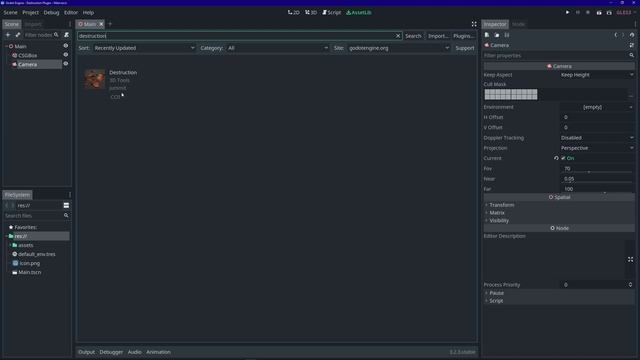The height and width of the screenshot is (360, 640).
Task: Toggle distraction-free mode icon
Action: pyautogui.click(x=474, y=24)
